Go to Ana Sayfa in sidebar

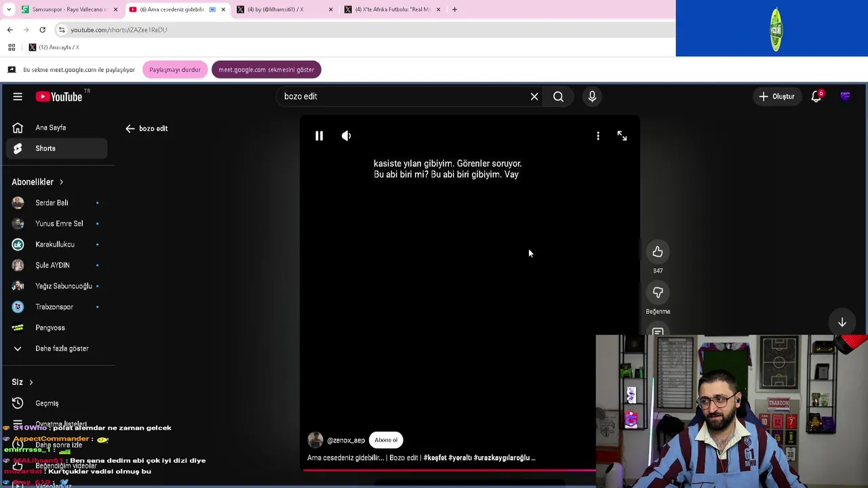pos(57,127)
